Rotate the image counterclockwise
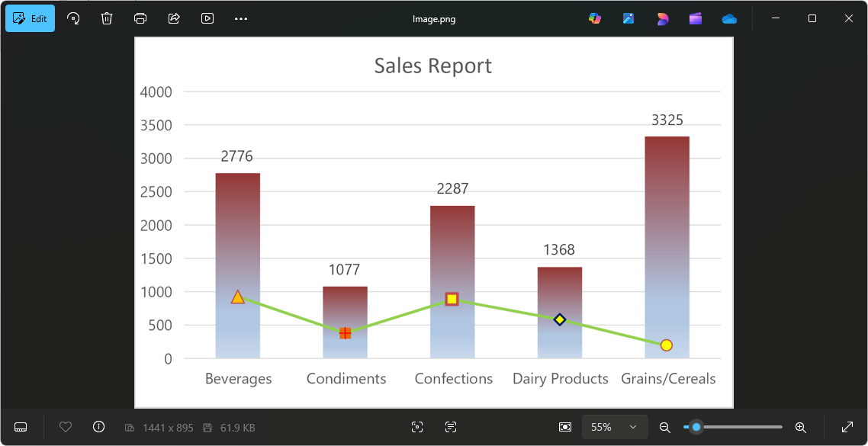The width and height of the screenshot is (868, 446). point(73,18)
